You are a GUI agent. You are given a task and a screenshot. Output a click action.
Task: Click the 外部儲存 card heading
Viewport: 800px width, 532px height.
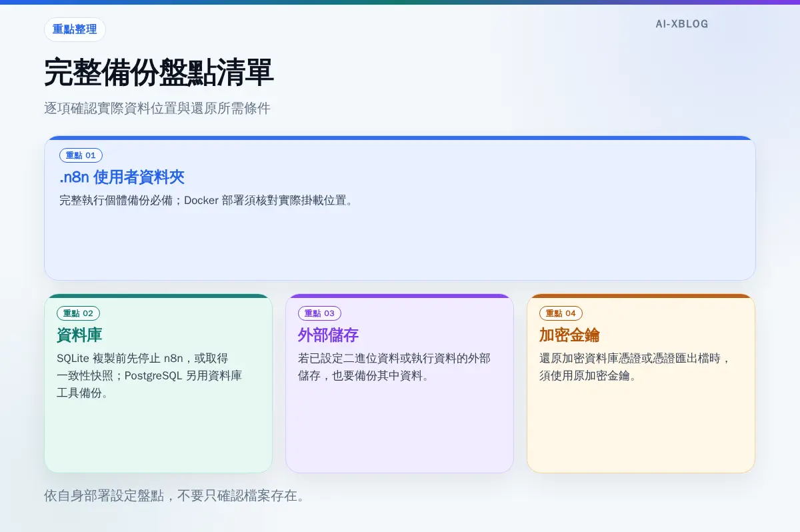coord(328,335)
